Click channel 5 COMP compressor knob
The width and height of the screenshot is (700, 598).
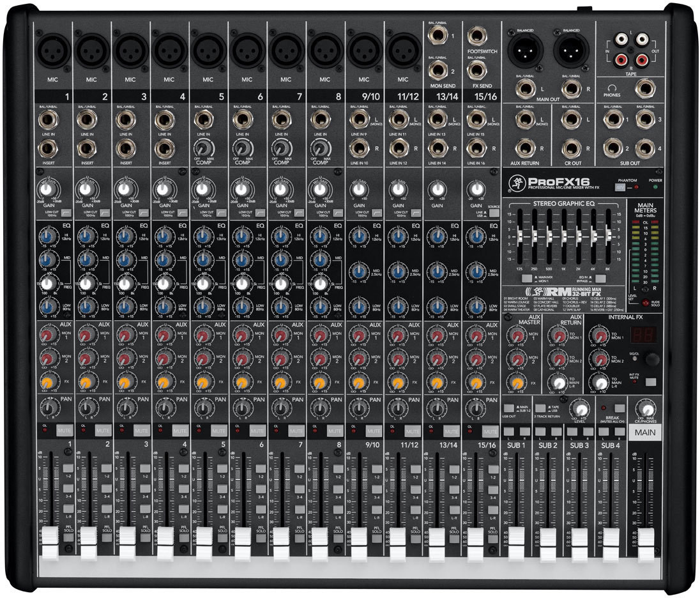coord(202,149)
